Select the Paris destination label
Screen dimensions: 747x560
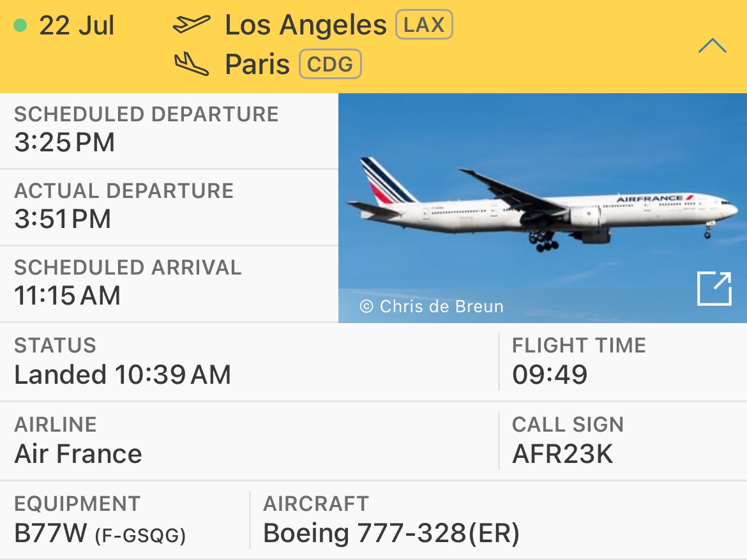click(x=257, y=64)
